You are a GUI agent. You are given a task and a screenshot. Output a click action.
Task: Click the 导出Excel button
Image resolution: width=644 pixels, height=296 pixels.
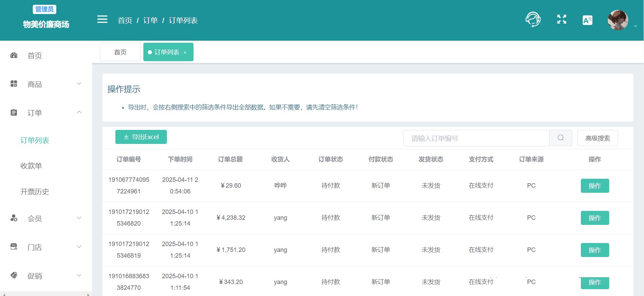tap(141, 137)
